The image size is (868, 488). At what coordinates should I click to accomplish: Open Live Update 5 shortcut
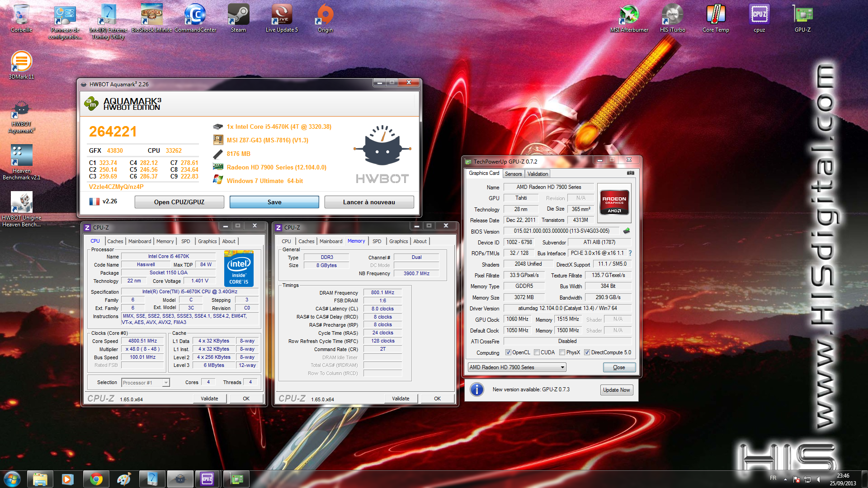[x=282, y=18]
